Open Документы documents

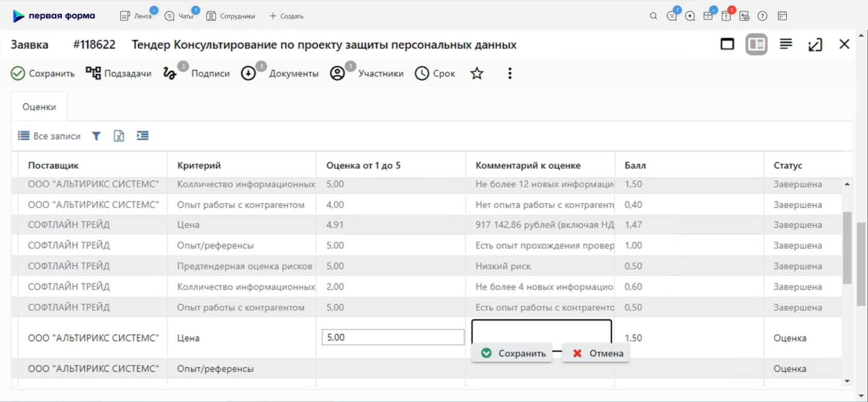(280, 73)
